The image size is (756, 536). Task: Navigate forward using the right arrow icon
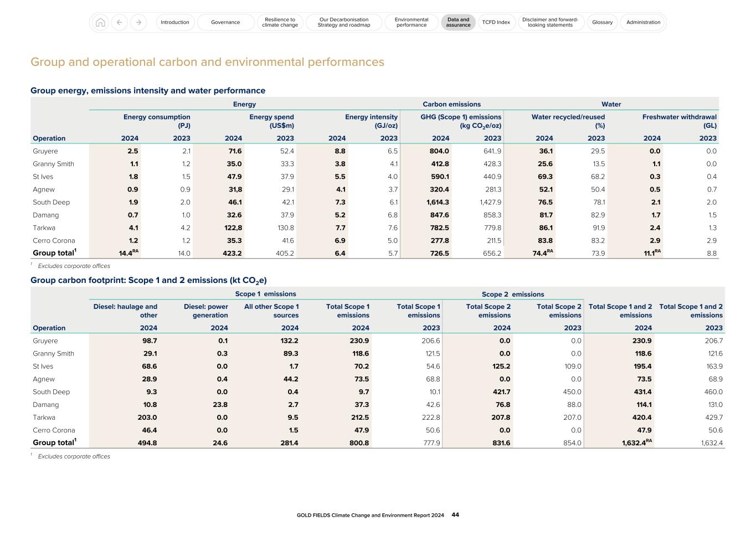coord(137,22)
